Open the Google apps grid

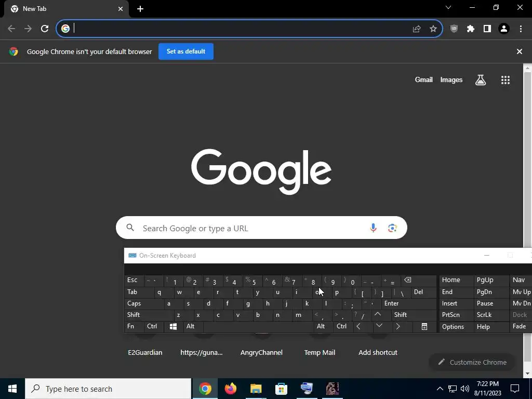point(506,80)
